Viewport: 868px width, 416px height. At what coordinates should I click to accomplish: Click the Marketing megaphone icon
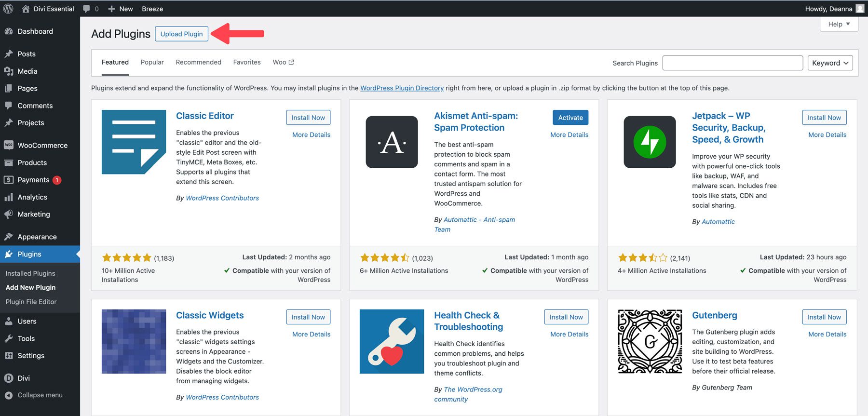point(9,214)
